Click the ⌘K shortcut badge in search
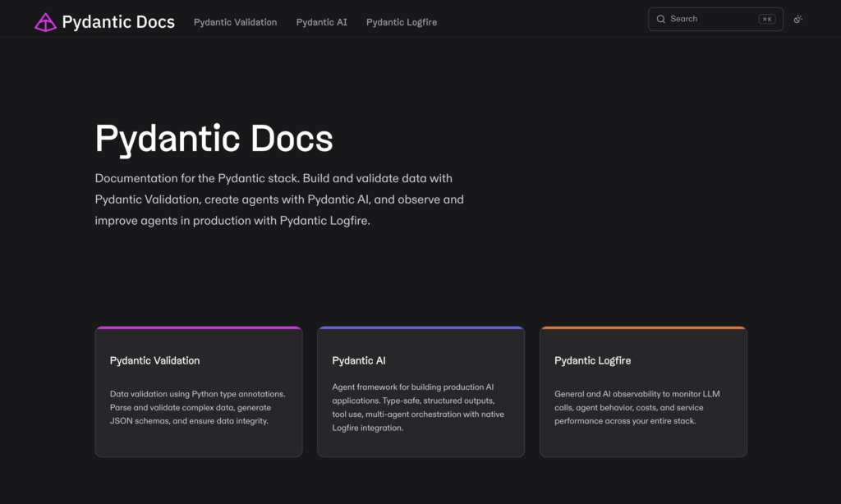 point(767,19)
